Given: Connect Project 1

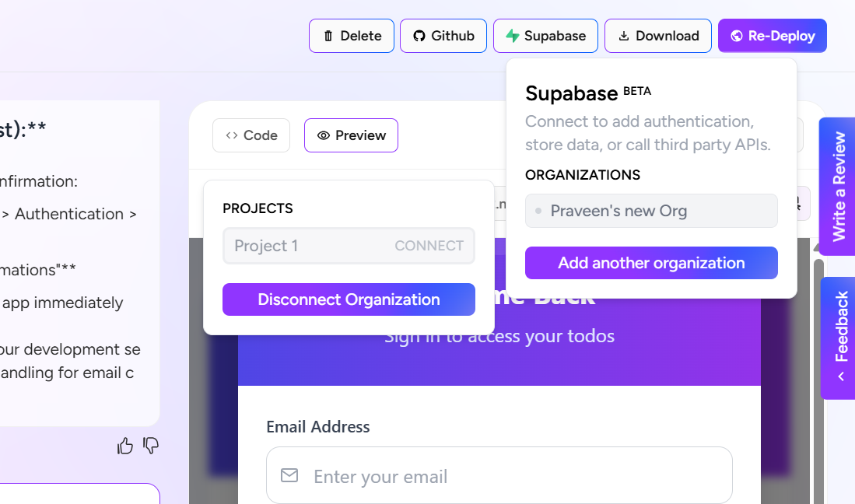Looking at the screenshot, I should 429,246.
